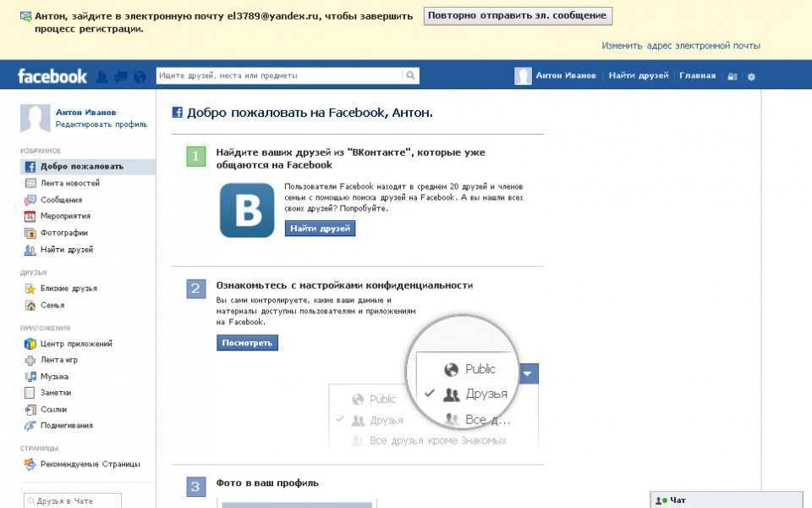Open Сообщения in the left sidebar
Viewport: 812px width, 508px height.
[61, 200]
